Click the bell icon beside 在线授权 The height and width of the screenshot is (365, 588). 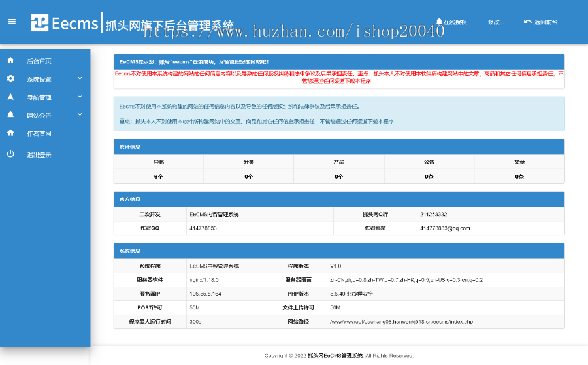pos(439,22)
